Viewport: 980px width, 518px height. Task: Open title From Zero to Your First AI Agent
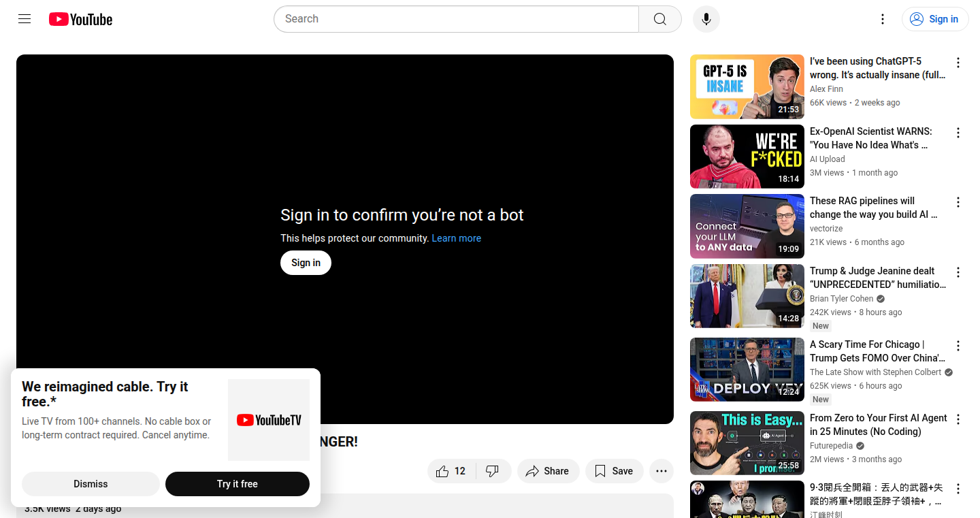879,425
